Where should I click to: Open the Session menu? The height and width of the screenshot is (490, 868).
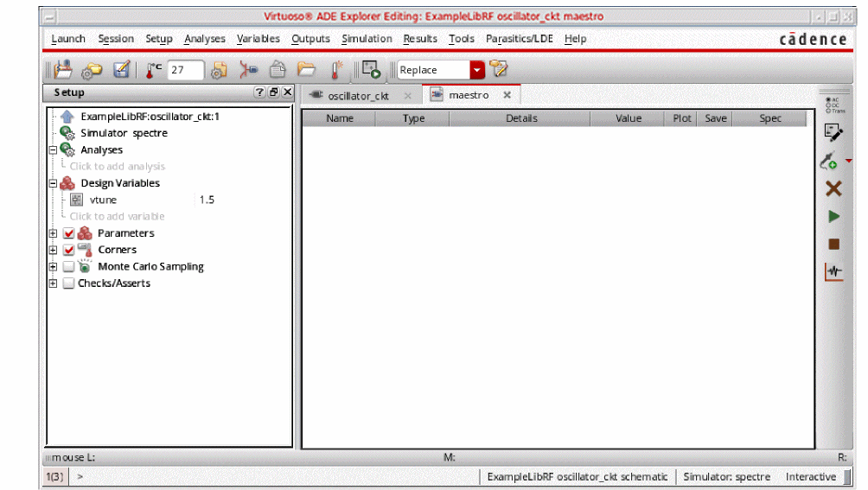[x=116, y=39]
